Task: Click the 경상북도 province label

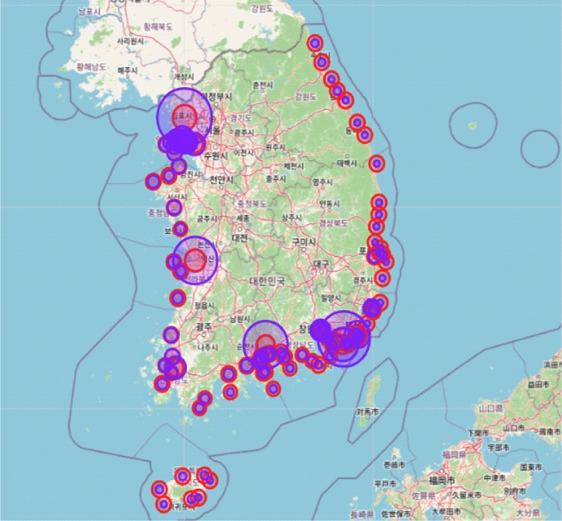Action: tap(333, 223)
